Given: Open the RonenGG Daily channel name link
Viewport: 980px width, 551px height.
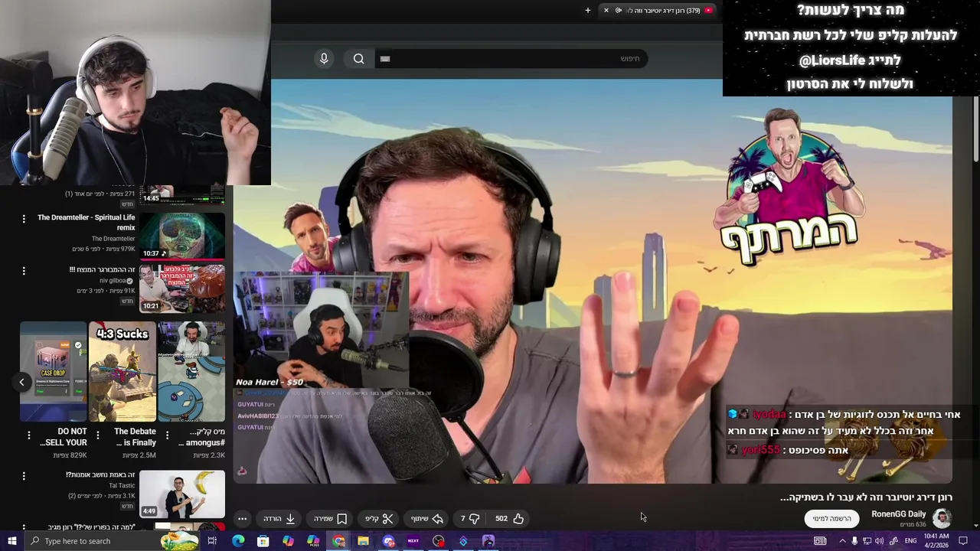Looking at the screenshot, I should pyautogui.click(x=898, y=514).
